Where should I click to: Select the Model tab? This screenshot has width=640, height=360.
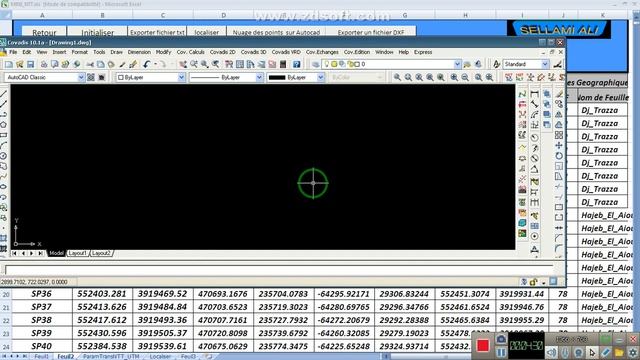pyautogui.click(x=56, y=253)
